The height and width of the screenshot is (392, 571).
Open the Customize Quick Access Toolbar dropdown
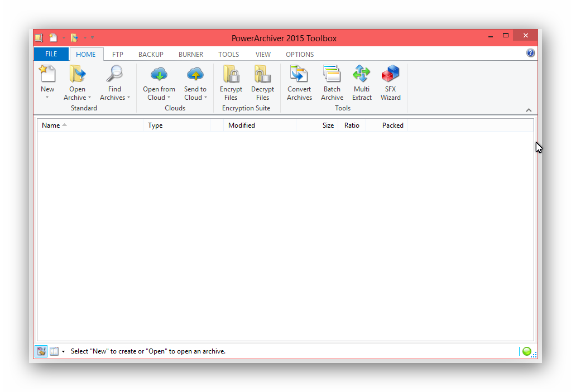click(93, 37)
